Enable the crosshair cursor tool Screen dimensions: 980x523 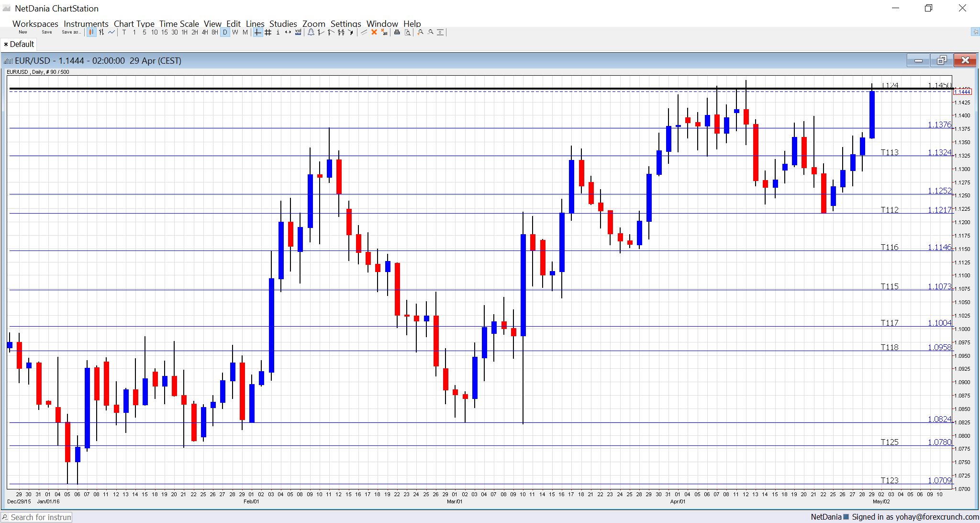click(x=257, y=32)
